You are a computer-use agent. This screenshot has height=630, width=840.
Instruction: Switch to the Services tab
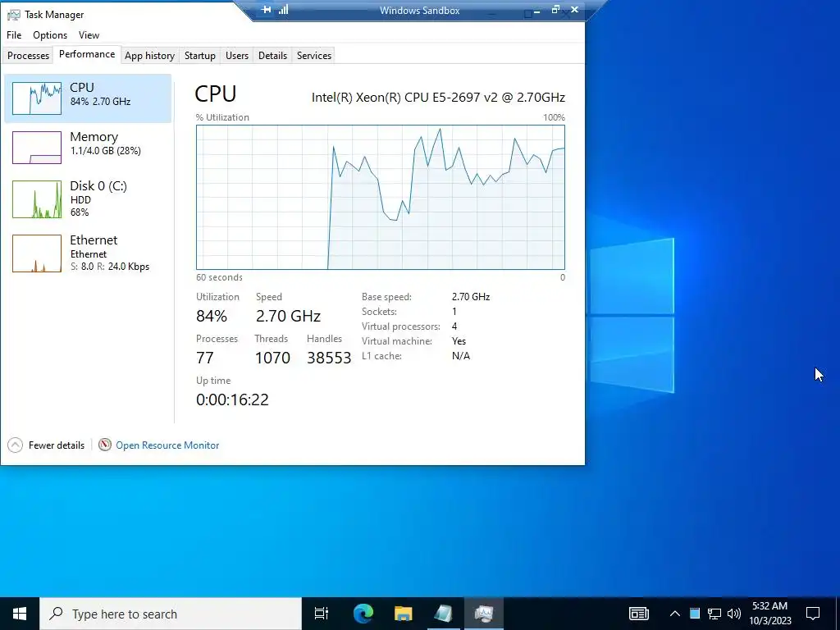pyautogui.click(x=314, y=56)
